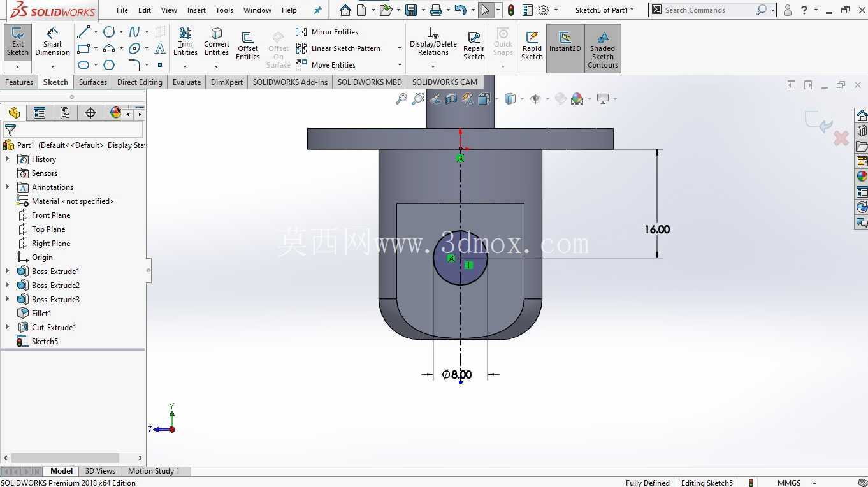
Task: Open the Motion Study 1 tab
Action: point(154,471)
